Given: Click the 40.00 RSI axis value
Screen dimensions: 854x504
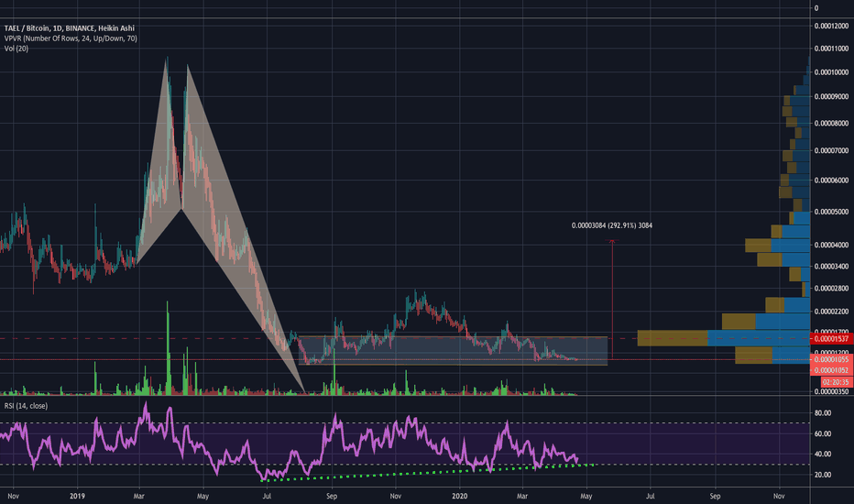Looking at the screenshot, I should tap(823, 454).
